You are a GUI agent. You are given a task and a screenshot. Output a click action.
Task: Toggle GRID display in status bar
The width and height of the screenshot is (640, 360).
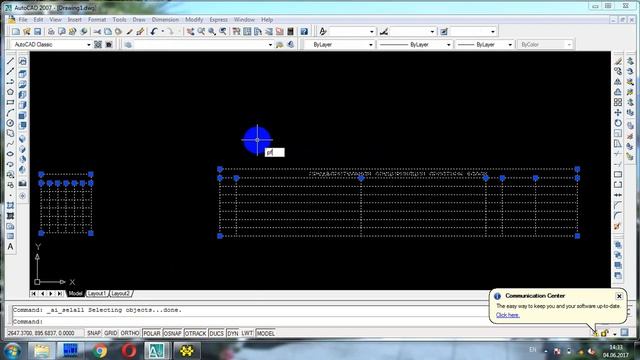(111, 333)
